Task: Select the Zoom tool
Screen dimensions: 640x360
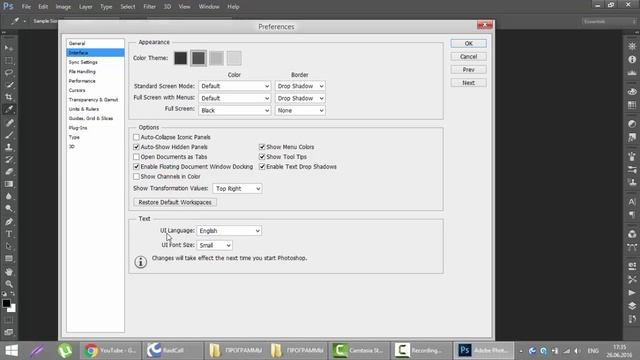Action: (9, 284)
